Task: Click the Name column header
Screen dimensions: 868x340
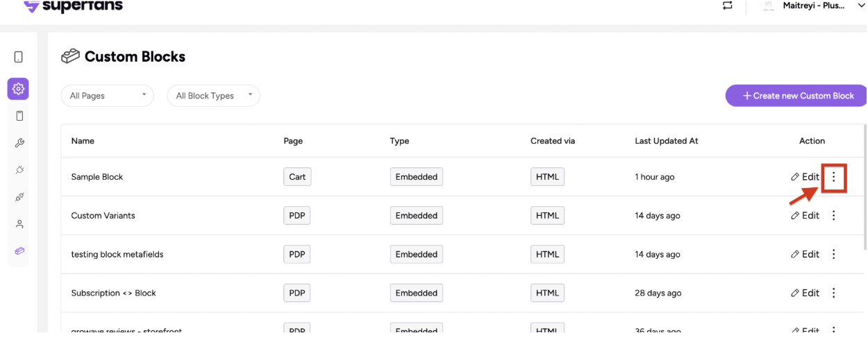Action: (x=83, y=141)
